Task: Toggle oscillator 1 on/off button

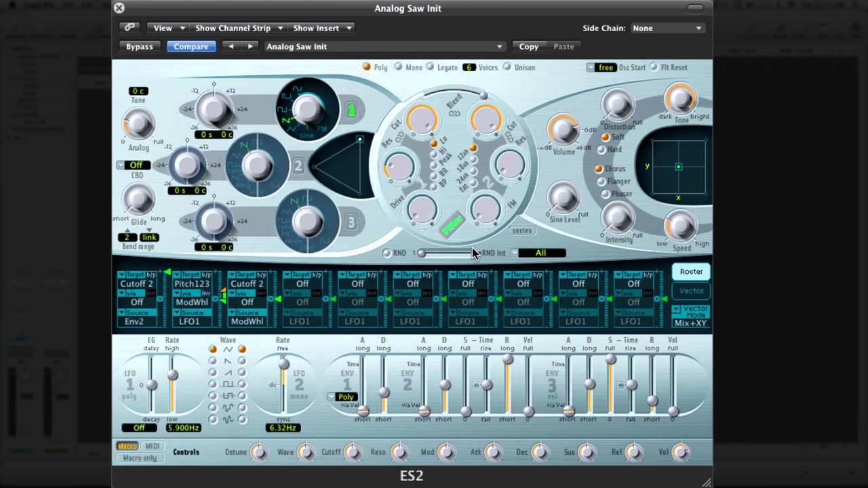Action: point(351,110)
